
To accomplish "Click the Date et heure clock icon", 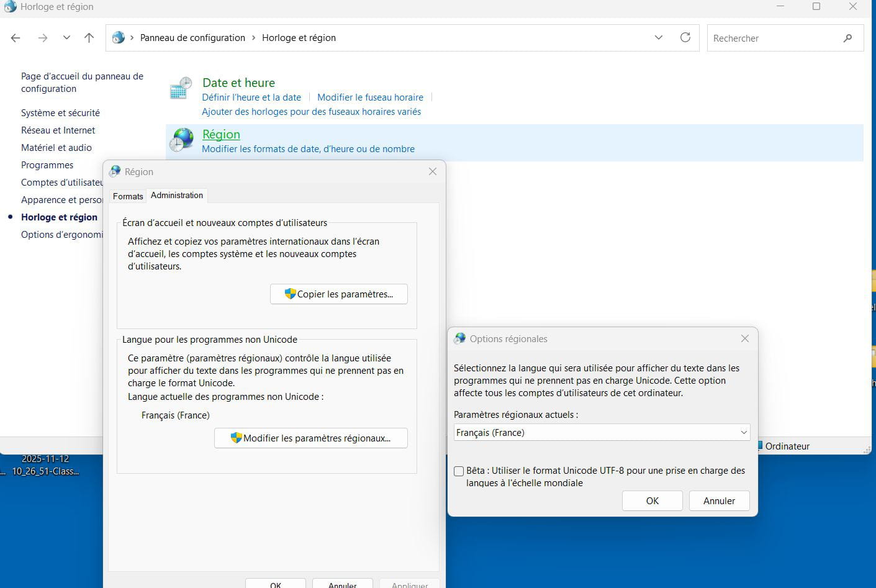I will point(181,88).
